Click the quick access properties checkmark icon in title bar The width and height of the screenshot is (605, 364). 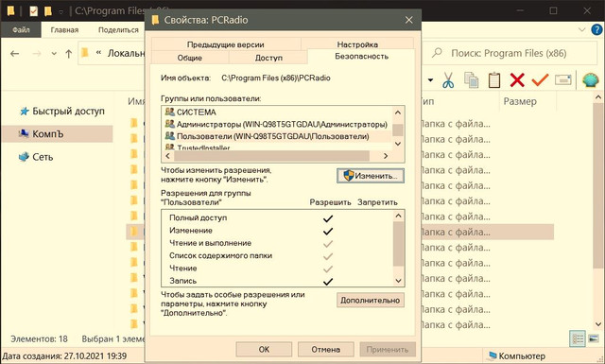pyautogui.click(x=34, y=11)
